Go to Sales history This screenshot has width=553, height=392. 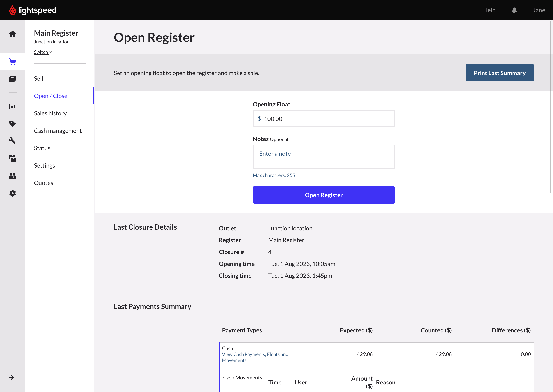point(50,113)
